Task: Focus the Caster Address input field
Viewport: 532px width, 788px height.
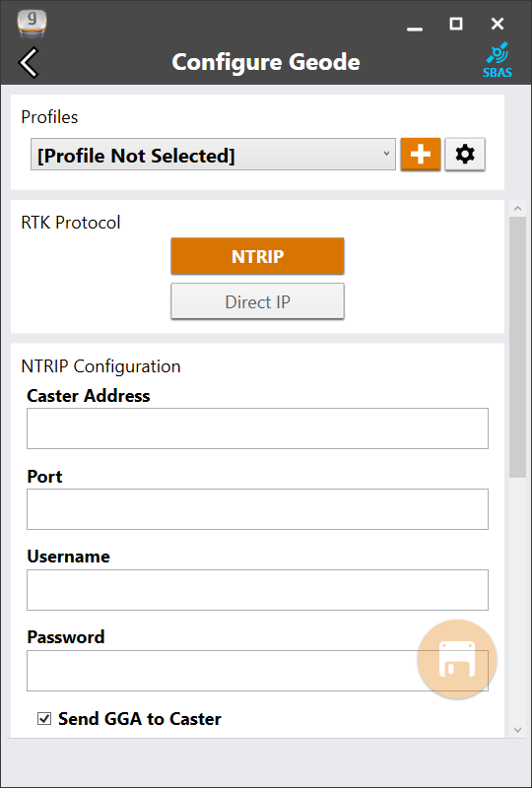Action: point(257,428)
